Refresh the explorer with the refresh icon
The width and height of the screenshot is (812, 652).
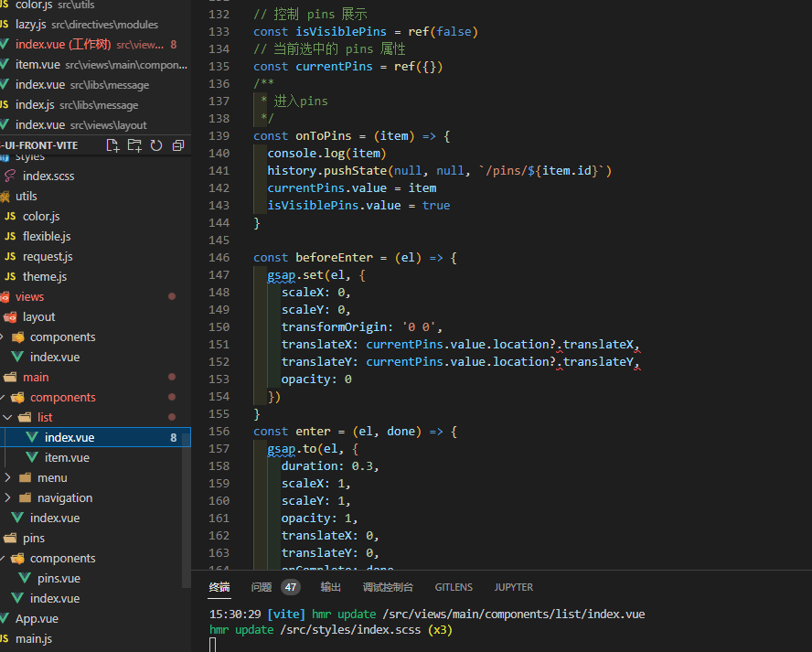pos(156,145)
